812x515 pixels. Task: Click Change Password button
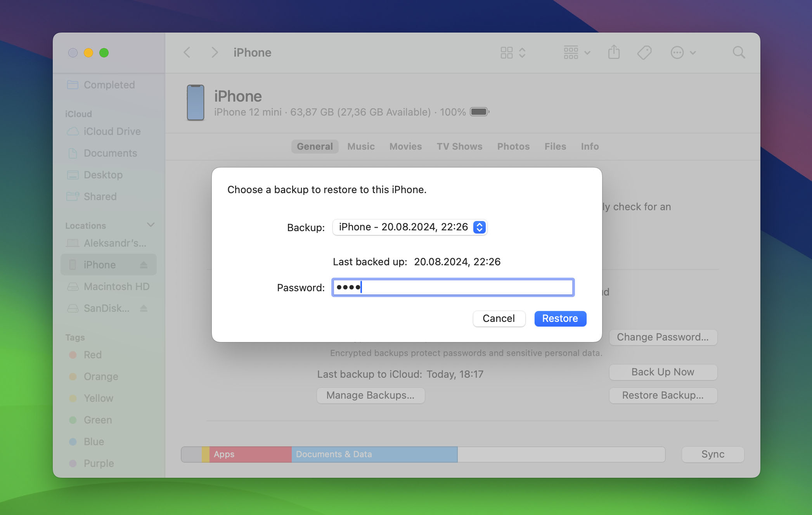pyautogui.click(x=663, y=337)
